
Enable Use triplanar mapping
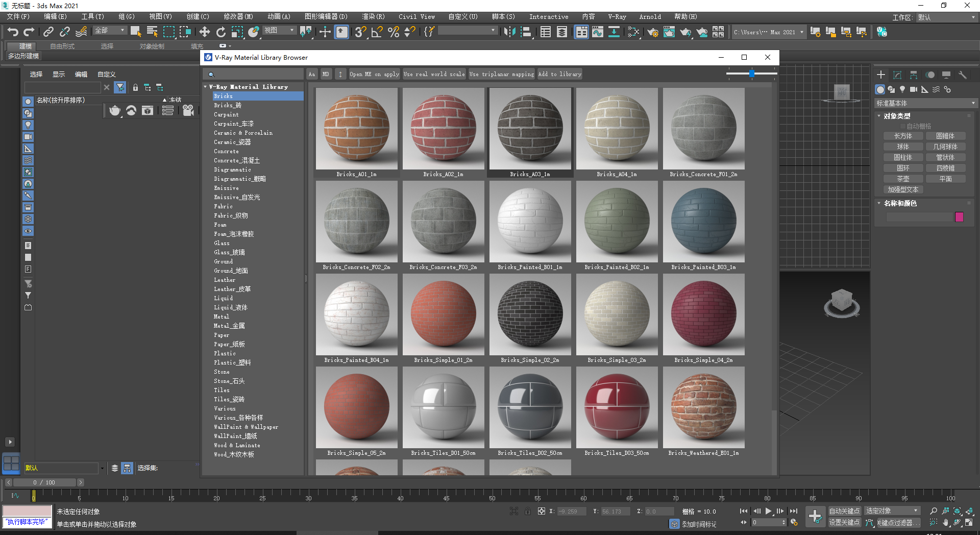[x=501, y=74]
